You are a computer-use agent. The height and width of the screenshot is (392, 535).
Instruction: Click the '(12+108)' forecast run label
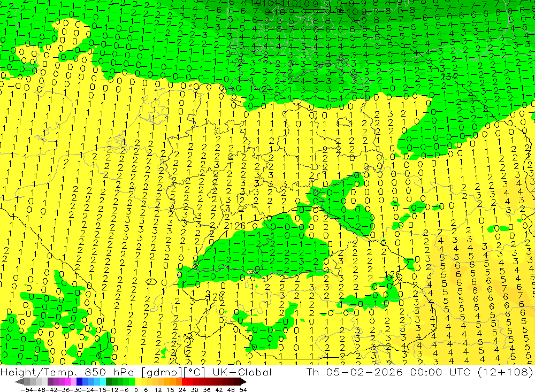click(x=505, y=372)
